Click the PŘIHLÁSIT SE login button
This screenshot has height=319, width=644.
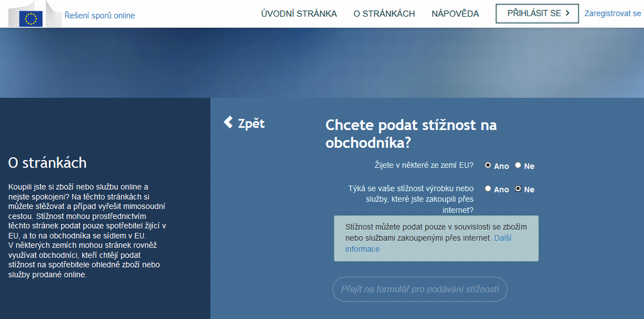click(x=537, y=13)
